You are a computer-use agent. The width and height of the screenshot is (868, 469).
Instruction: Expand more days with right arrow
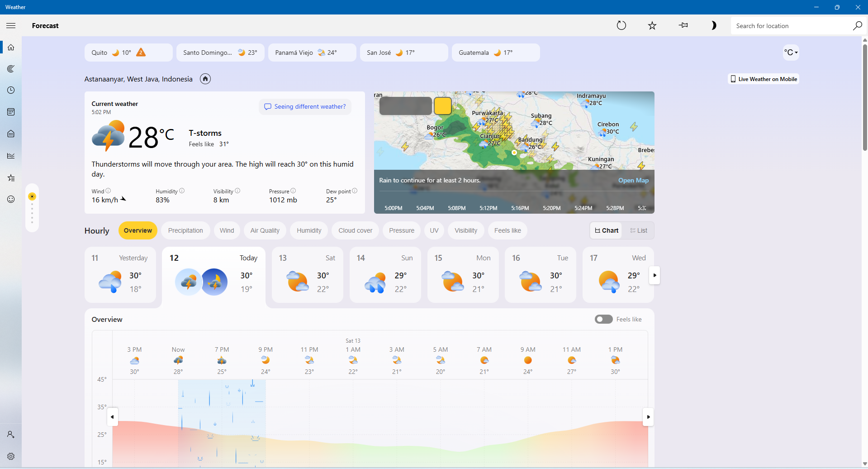(654, 275)
